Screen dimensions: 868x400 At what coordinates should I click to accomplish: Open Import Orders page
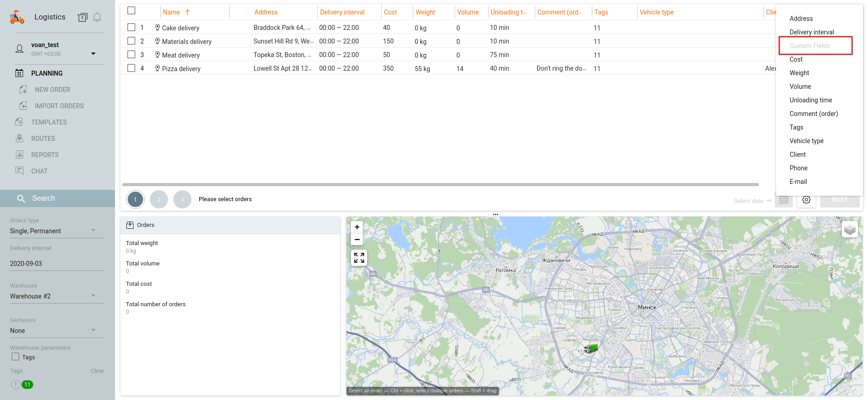pyautogui.click(x=59, y=106)
